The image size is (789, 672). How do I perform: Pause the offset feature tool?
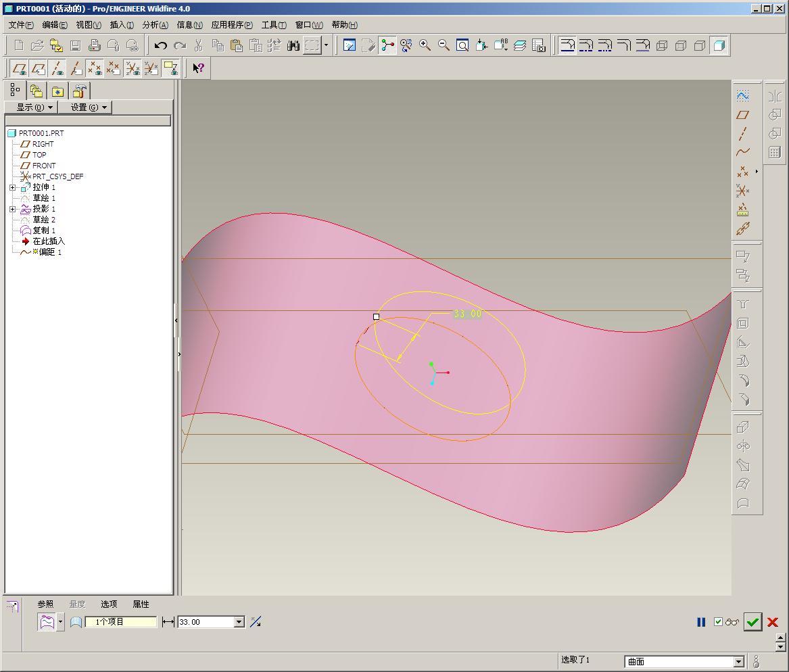[x=701, y=622]
